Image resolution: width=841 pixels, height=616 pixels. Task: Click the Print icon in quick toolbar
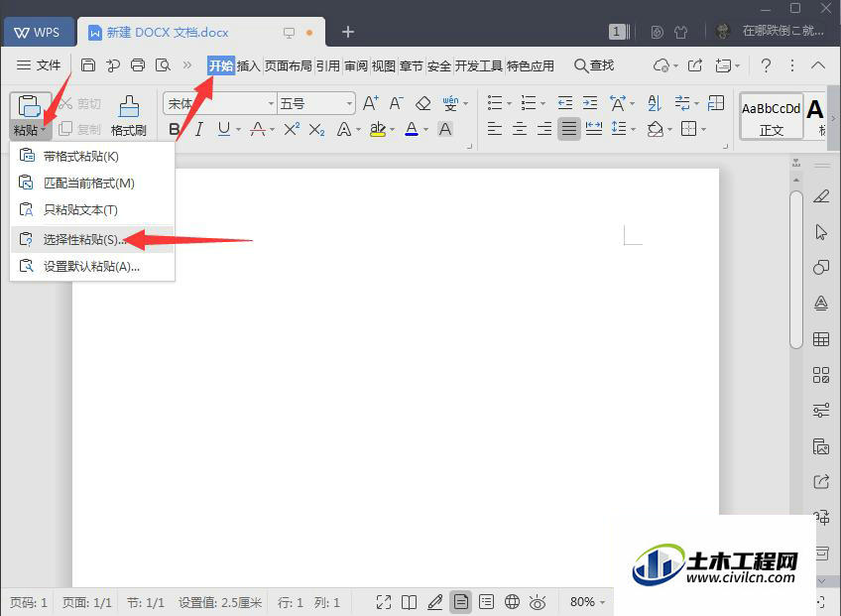coord(138,65)
